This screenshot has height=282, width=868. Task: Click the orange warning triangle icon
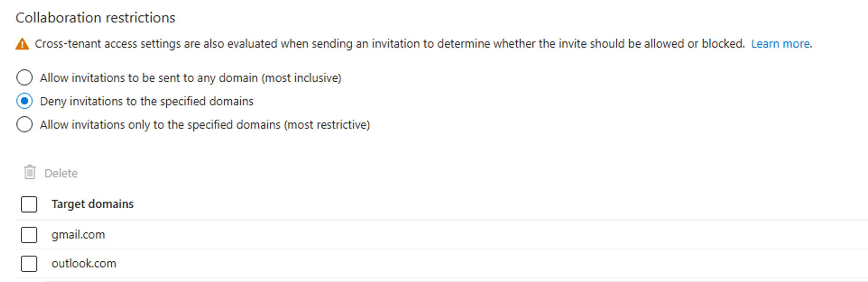click(22, 44)
